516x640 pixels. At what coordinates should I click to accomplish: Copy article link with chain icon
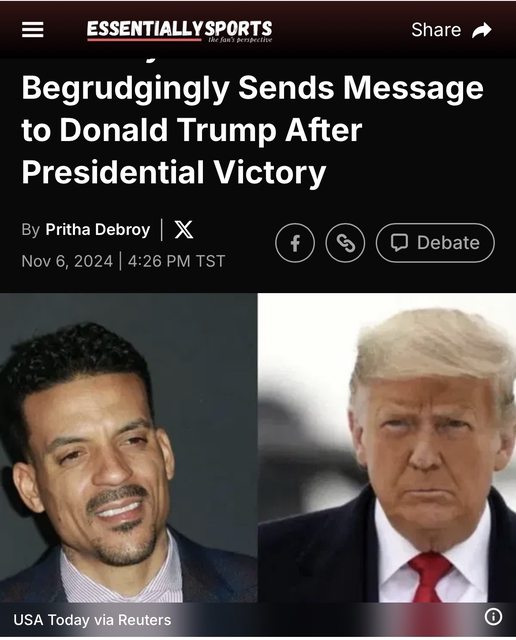pos(345,243)
